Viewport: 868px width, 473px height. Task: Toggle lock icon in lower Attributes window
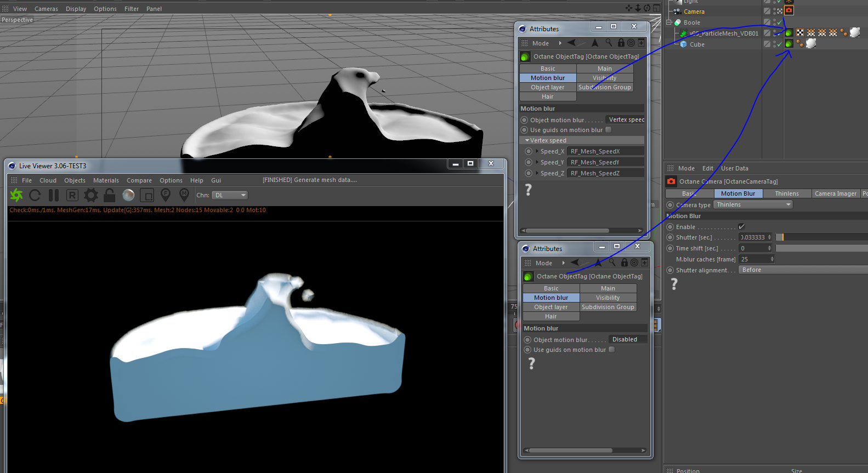pyautogui.click(x=625, y=263)
